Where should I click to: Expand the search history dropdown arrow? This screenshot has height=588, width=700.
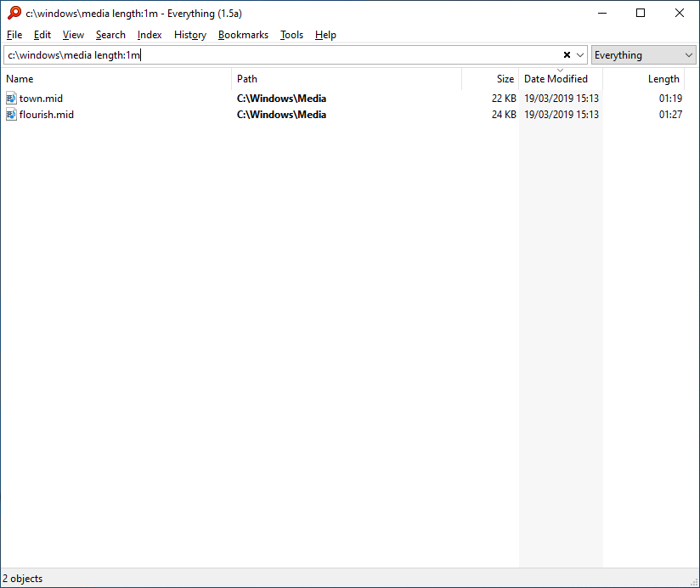(580, 55)
